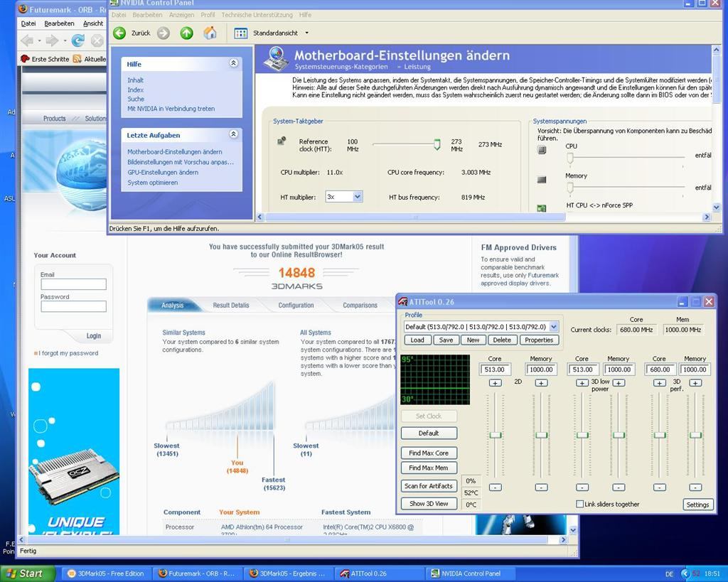The width and height of the screenshot is (728, 582).
Task: Open the I forgot my password link
Action: coord(68,353)
